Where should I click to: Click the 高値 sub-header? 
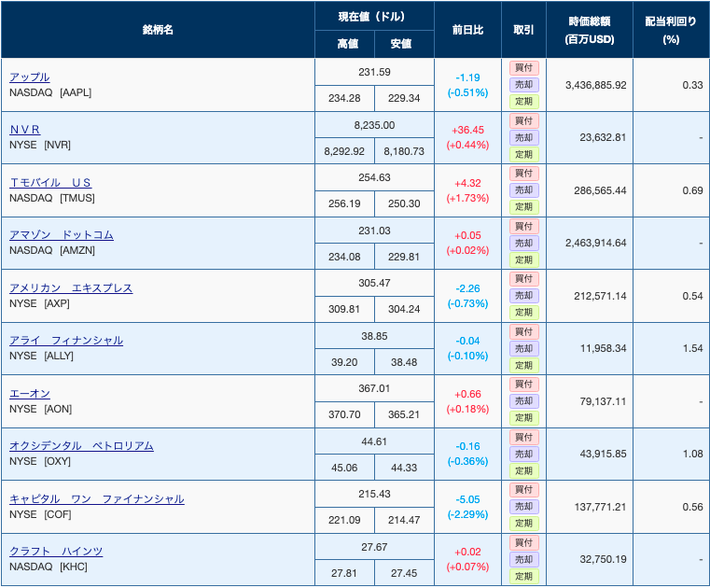[x=347, y=44]
